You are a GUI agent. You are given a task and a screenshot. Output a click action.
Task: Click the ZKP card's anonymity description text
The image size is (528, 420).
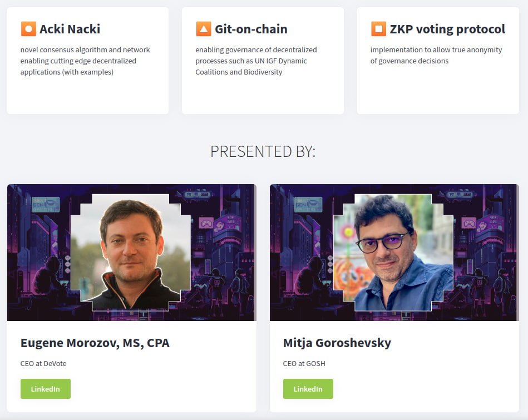[x=436, y=55]
